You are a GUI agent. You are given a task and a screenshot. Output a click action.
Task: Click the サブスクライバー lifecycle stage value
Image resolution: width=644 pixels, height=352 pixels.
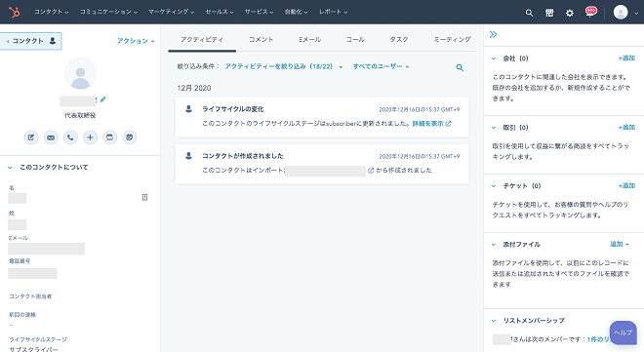point(34,349)
